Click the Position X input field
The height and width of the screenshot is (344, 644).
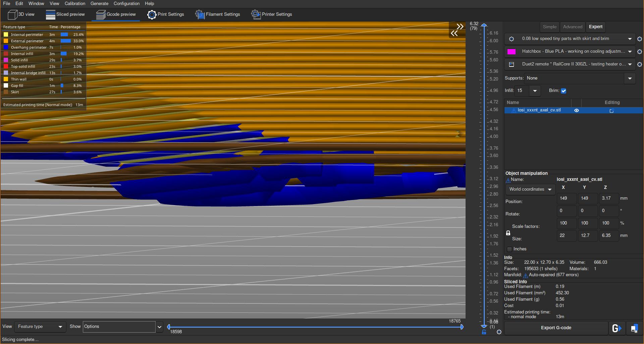566,198
